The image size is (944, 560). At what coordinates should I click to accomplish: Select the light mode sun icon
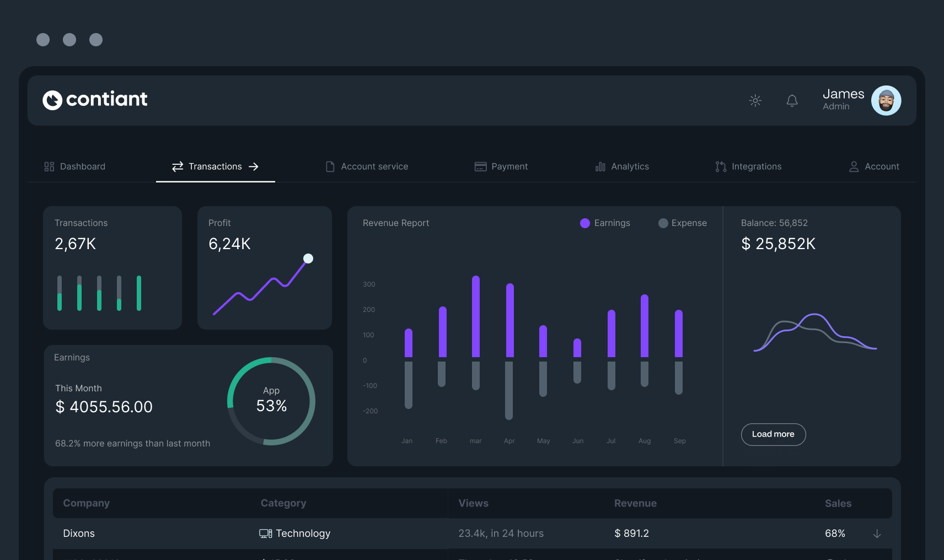point(755,100)
